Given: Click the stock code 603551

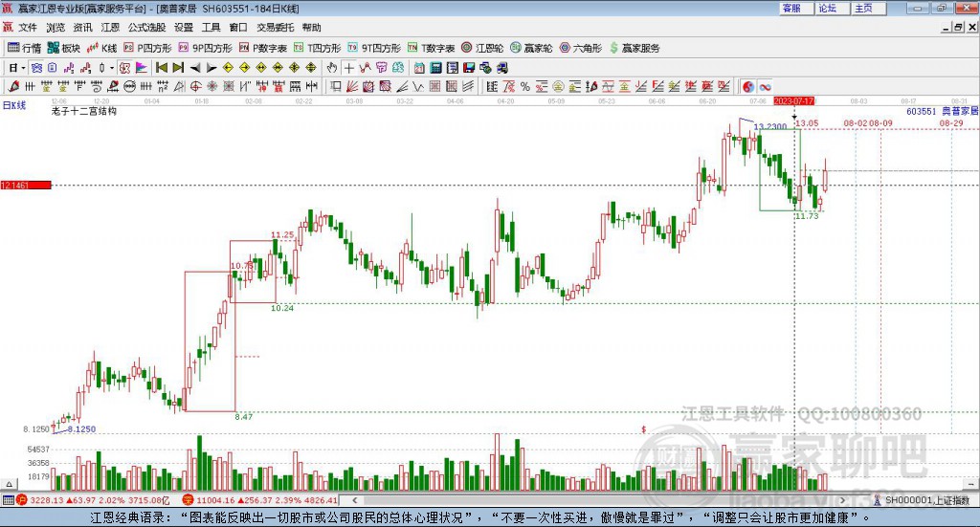Looking at the screenshot, I should pos(922,111).
